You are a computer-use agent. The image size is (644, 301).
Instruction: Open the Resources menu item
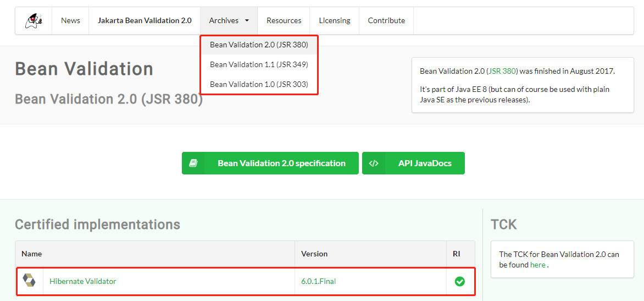284,20
